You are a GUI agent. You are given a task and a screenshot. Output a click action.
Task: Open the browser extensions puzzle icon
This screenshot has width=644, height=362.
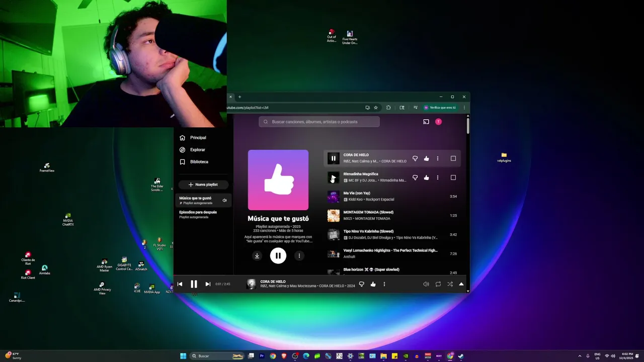tap(388, 108)
